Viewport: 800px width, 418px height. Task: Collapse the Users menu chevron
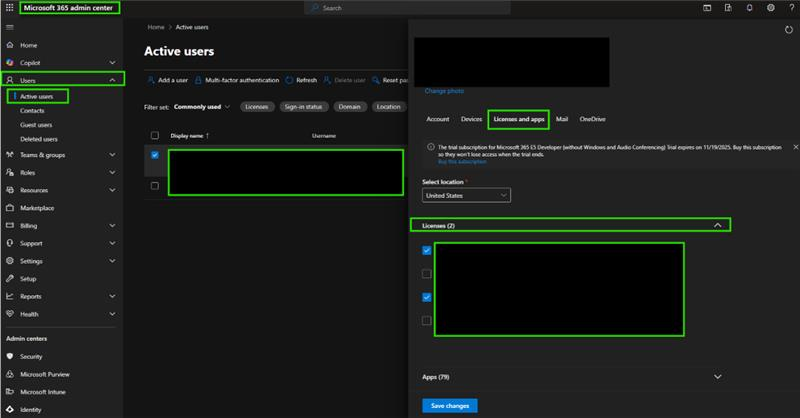coord(112,80)
